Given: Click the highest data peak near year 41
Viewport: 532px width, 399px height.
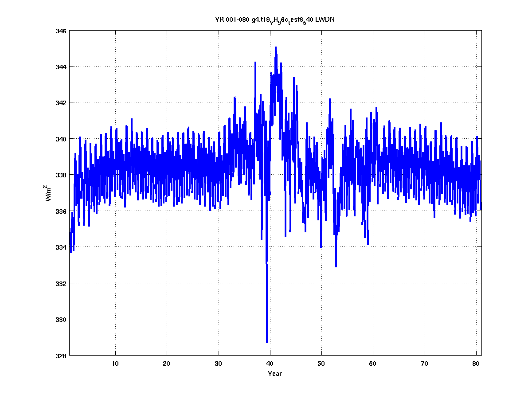Looking at the screenshot, I should 275,47.
